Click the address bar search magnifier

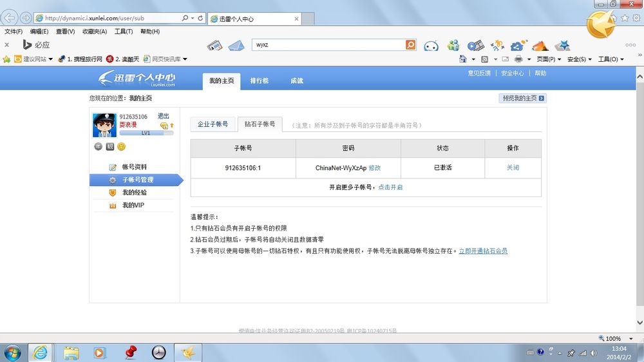(x=185, y=18)
